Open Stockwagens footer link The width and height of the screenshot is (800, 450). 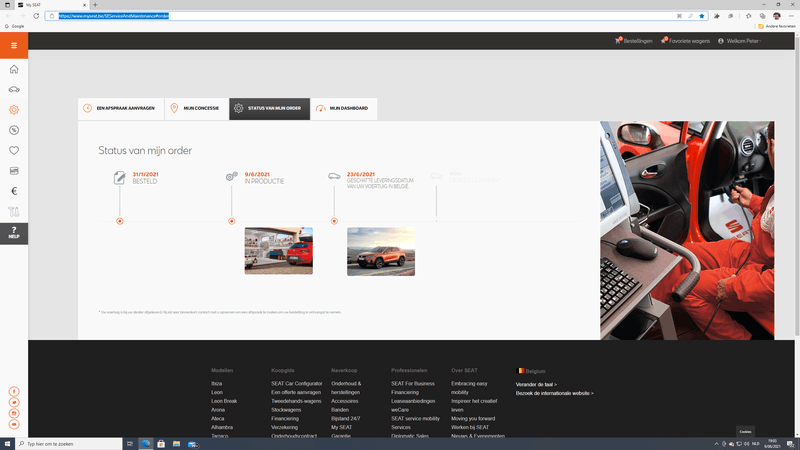(x=286, y=410)
